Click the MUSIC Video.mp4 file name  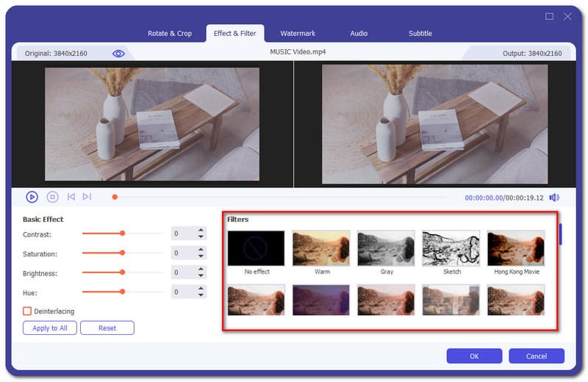pos(298,51)
